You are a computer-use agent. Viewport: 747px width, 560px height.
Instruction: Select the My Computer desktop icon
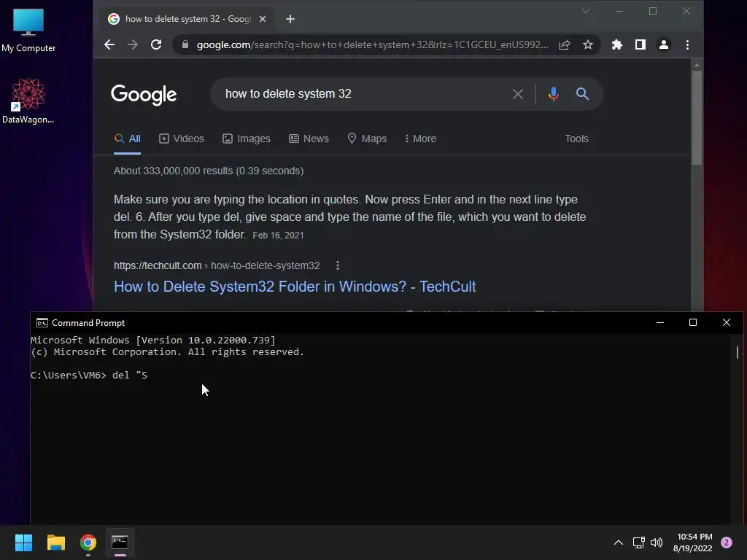[x=28, y=30]
